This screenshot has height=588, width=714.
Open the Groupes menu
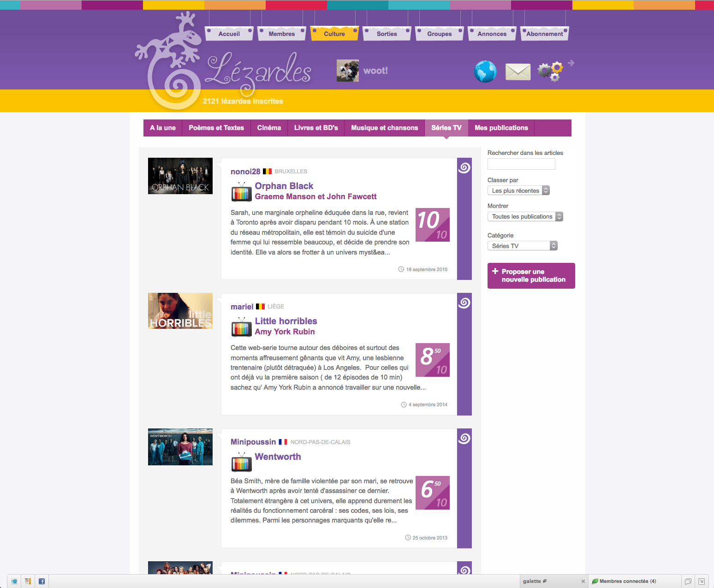440,34
